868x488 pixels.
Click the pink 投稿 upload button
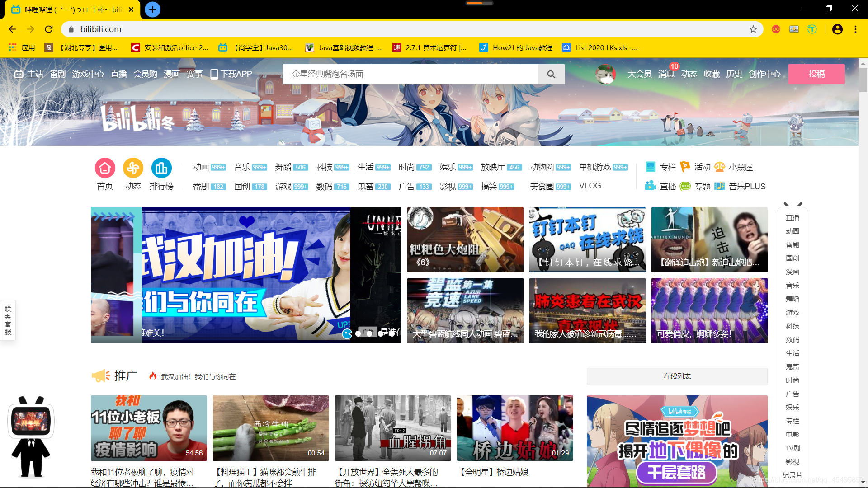[816, 74]
